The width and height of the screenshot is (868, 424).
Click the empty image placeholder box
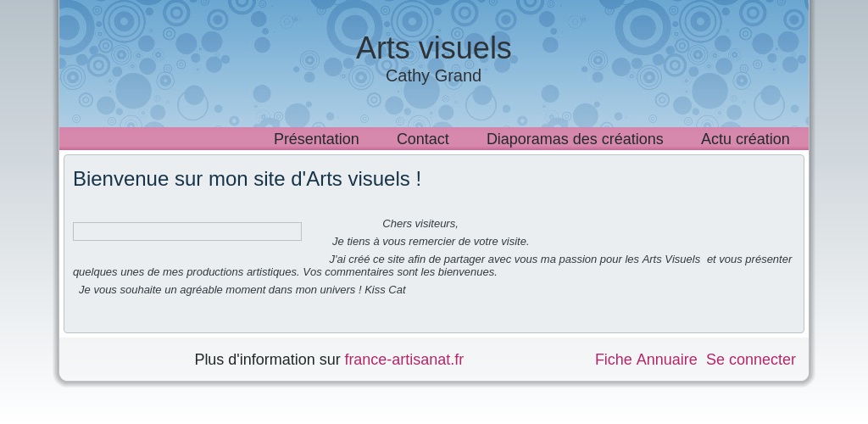(x=187, y=232)
